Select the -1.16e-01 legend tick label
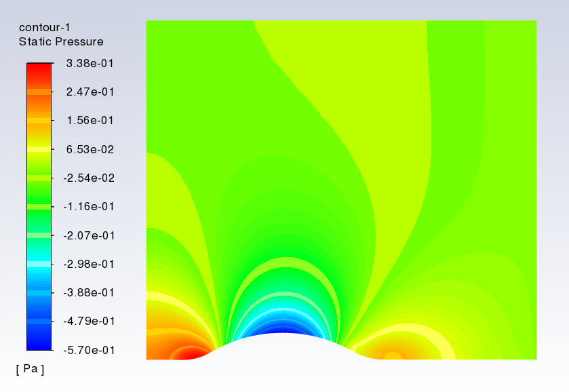The height and width of the screenshot is (392, 569). coord(88,206)
